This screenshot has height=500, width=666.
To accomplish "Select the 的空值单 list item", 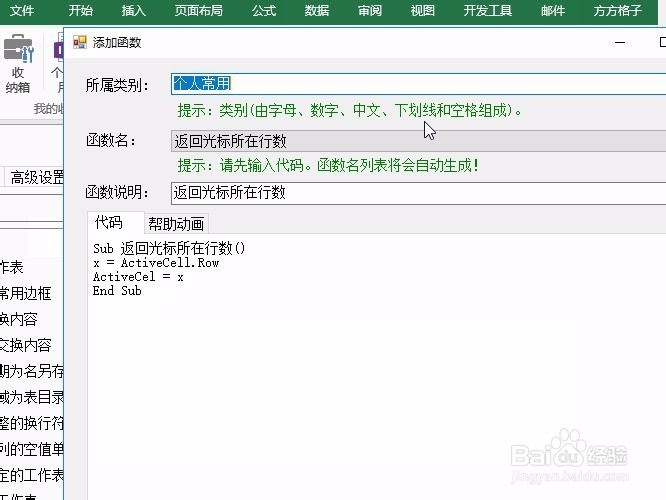I will point(32,449).
